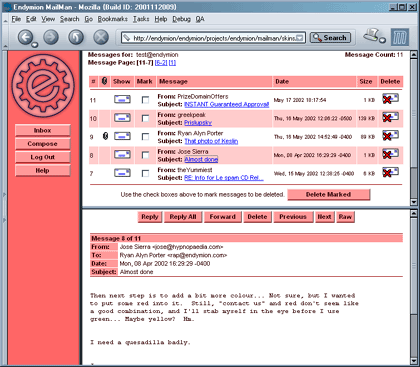Click the Log Out button

coord(43,157)
